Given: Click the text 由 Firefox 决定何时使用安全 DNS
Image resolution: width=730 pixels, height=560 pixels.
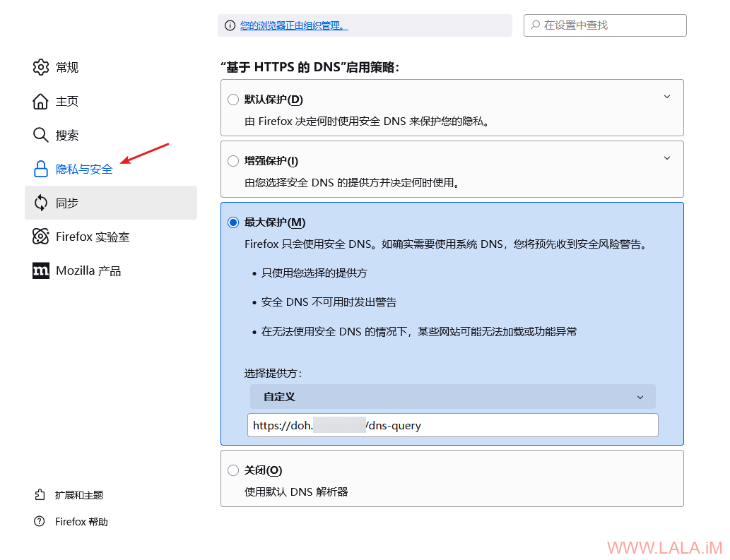Looking at the screenshot, I should coord(367,121).
